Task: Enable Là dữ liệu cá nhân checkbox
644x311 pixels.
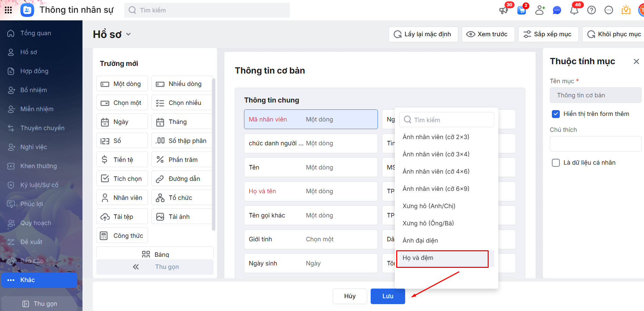Action: point(556,163)
